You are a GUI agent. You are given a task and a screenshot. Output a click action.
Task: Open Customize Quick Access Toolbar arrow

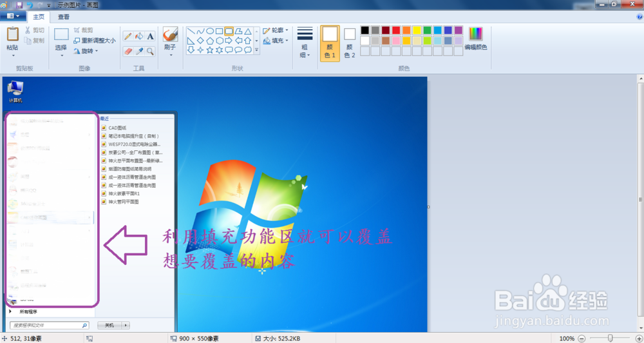(x=49, y=5)
